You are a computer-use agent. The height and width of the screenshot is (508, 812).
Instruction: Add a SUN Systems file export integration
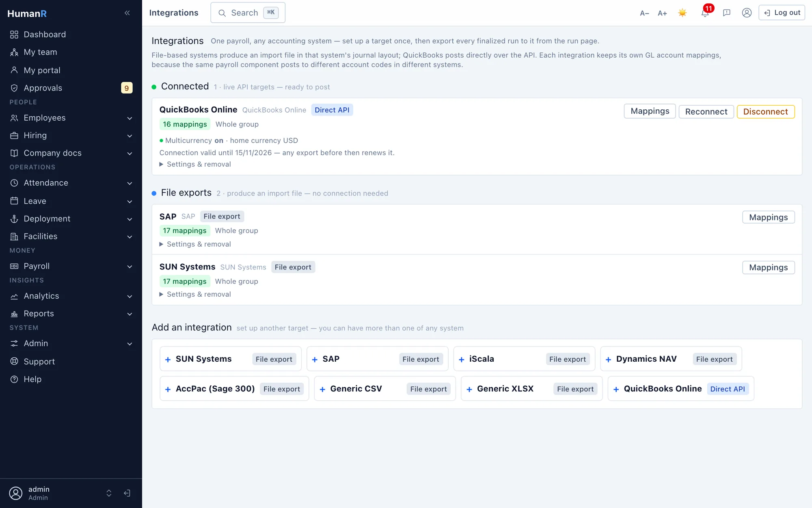click(x=231, y=359)
